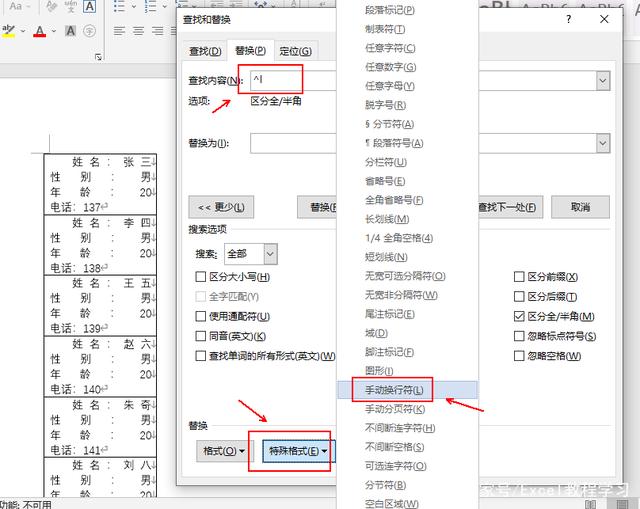Center text using ribbon icon

coord(139,31)
